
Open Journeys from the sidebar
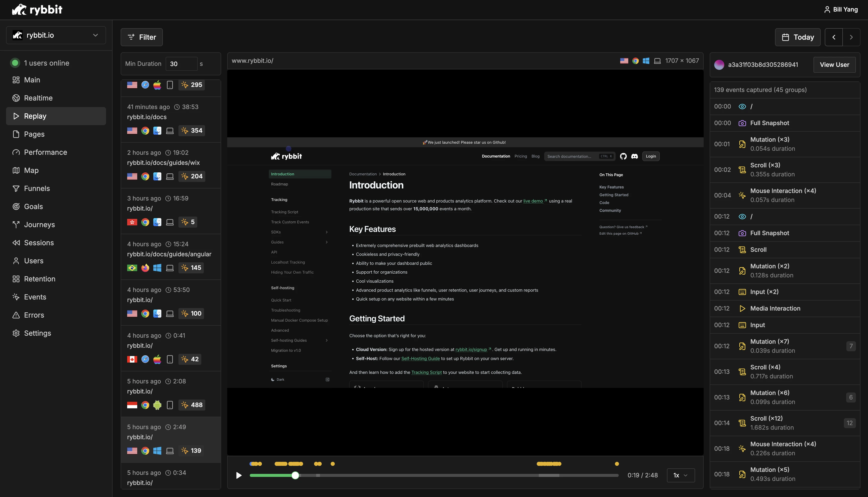56,225
